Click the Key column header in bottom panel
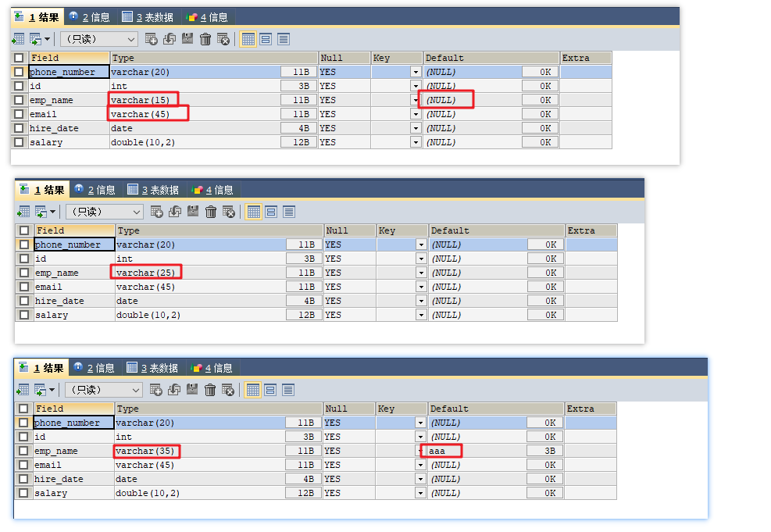The image size is (771, 532). (x=402, y=408)
